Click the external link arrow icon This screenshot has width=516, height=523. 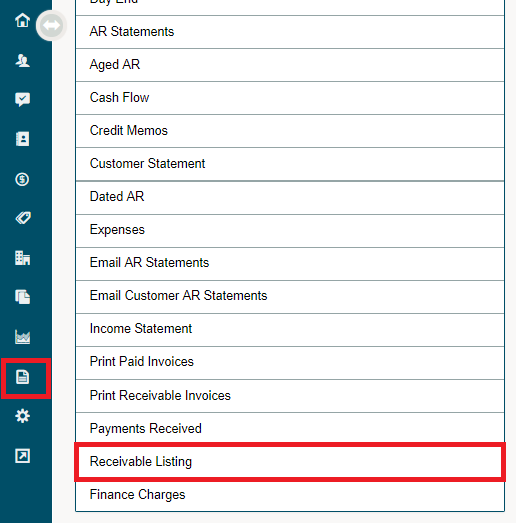click(22, 456)
